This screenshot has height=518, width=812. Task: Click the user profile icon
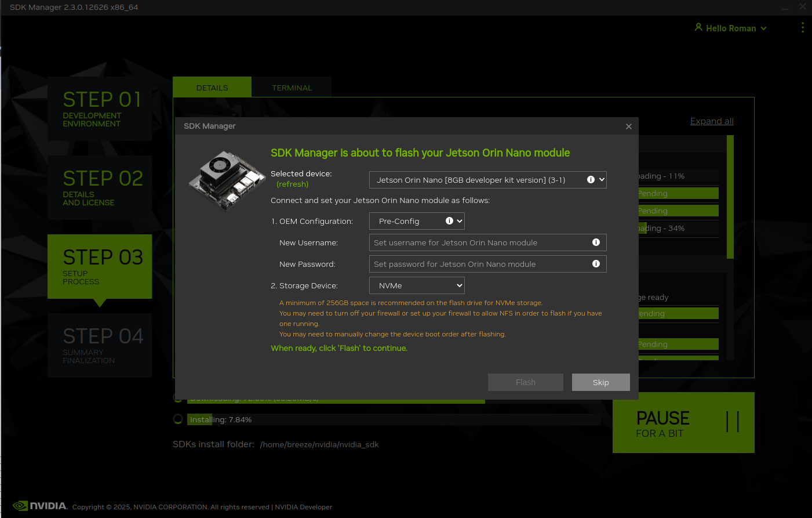[698, 27]
